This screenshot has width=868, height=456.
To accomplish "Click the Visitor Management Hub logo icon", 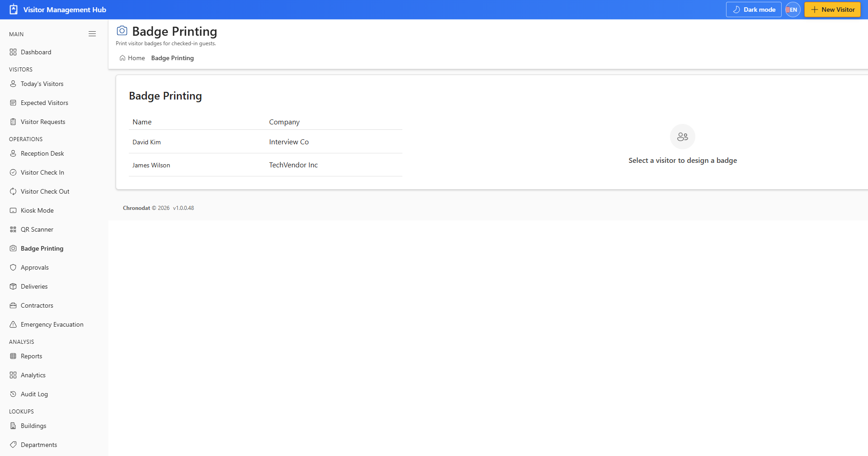I will 14,9.
